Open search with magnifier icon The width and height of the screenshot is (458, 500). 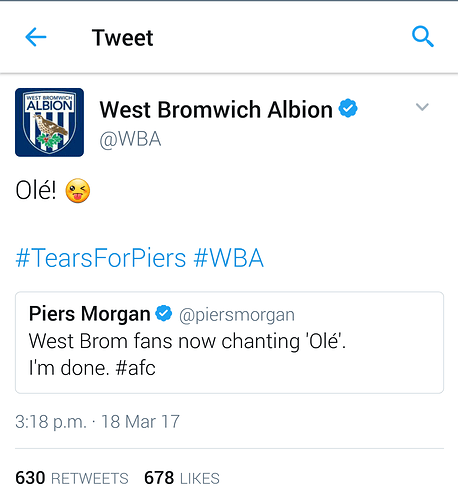tap(423, 36)
